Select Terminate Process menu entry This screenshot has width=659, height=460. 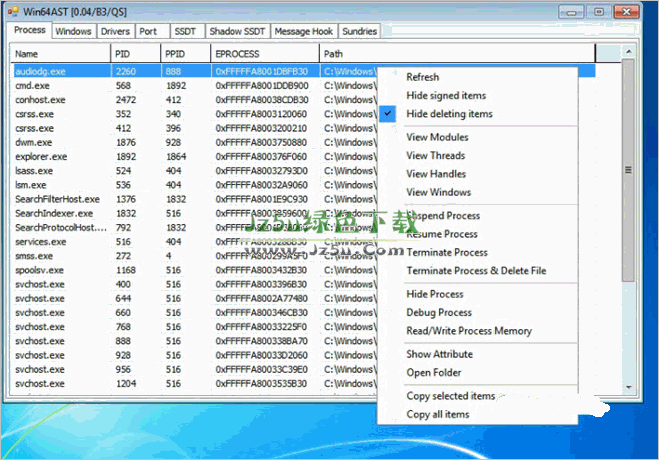tap(477, 252)
